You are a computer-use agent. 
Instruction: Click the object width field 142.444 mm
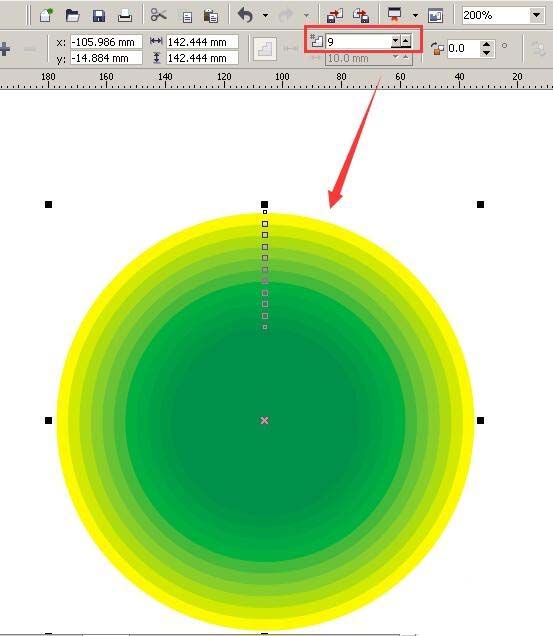[202, 42]
